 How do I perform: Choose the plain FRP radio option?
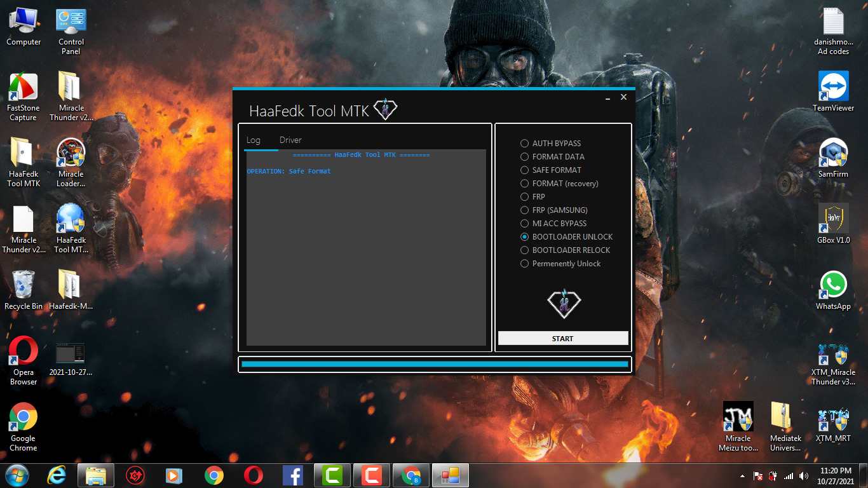(532, 197)
